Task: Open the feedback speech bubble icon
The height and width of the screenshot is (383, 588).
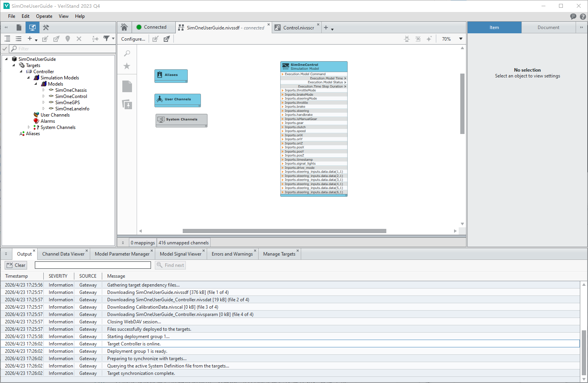Action: click(x=573, y=16)
